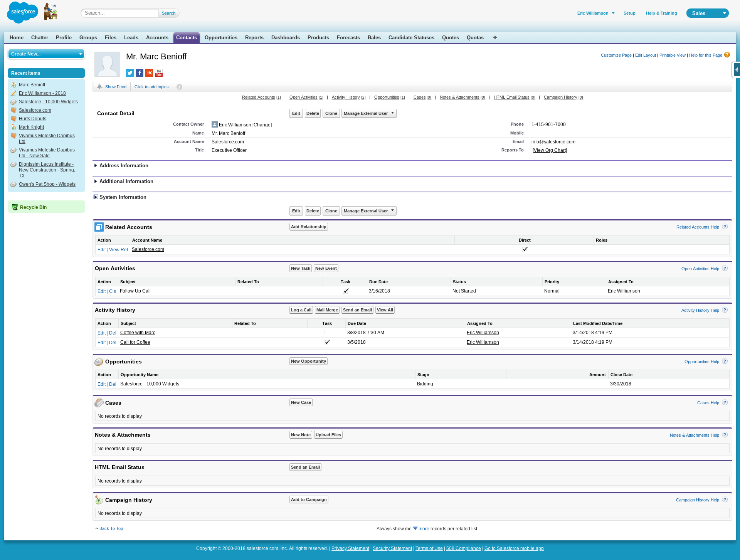
Task: Switch to the Accounts tab
Action: [x=157, y=38]
